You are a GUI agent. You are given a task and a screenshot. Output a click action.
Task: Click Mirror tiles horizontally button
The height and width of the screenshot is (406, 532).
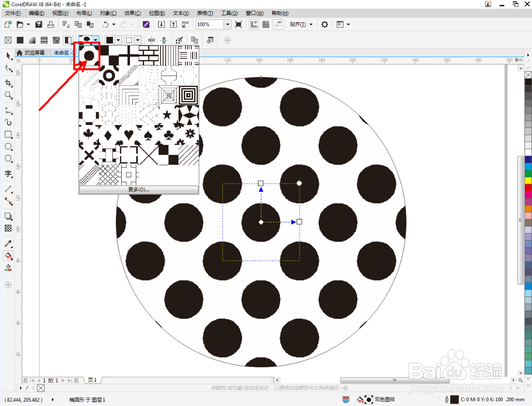[152, 40]
